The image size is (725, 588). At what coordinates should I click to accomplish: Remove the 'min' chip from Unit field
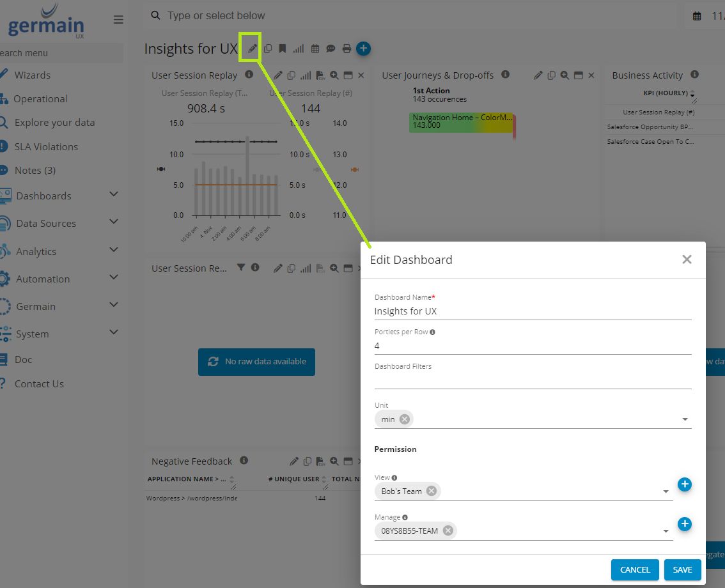tap(405, 419)
